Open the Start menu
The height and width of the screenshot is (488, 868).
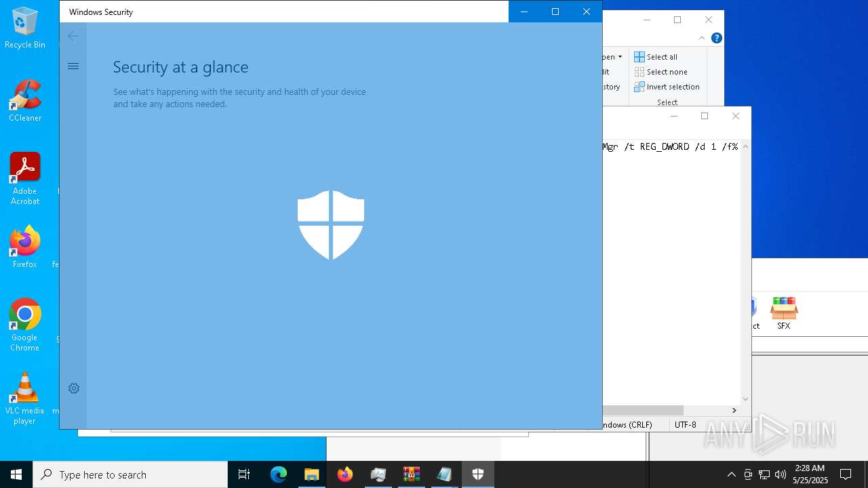[16, 474]
